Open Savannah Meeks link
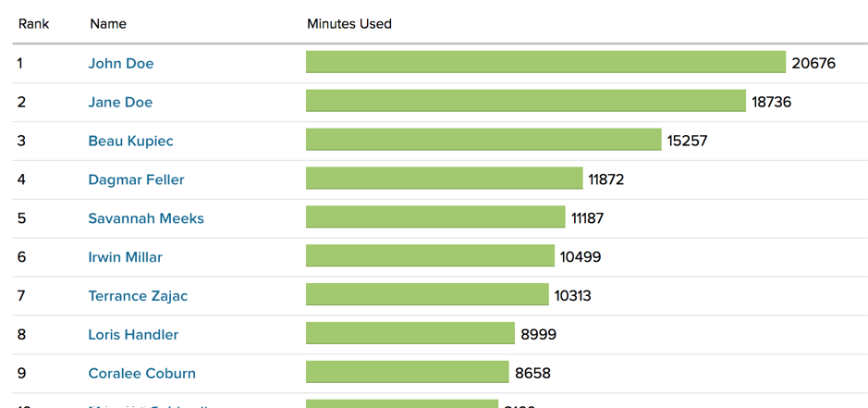 point(146,218)
